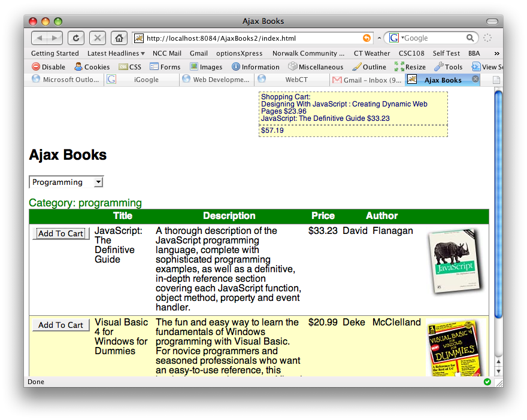
Task: Click the Stop loading X button
Action: (98, 38)
